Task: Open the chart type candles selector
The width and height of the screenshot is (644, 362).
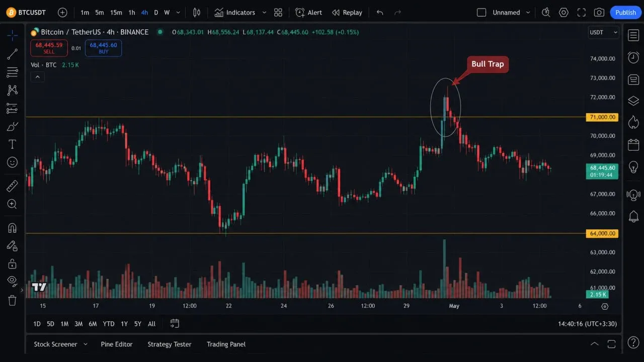Action: pyautogui.click(x=197, y=13)
